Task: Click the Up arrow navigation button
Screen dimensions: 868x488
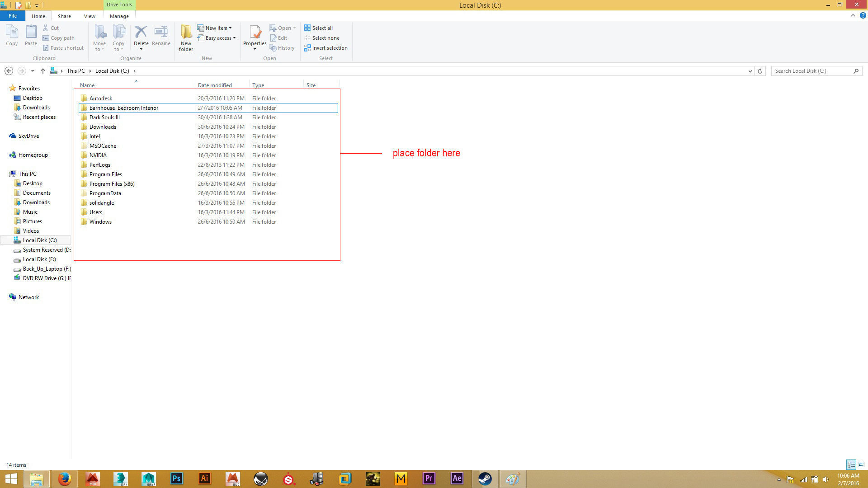Action: tap(42, 71)
